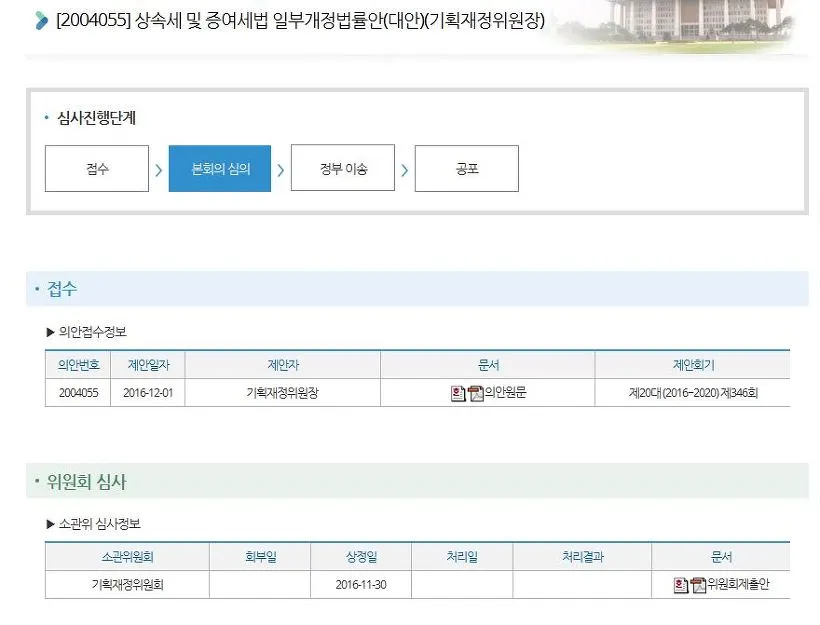Click the 위원회 심사 section header
Image resolution: width=820 pixels, height=625 pixels.
pyautogui.click(x=417, y=481)
